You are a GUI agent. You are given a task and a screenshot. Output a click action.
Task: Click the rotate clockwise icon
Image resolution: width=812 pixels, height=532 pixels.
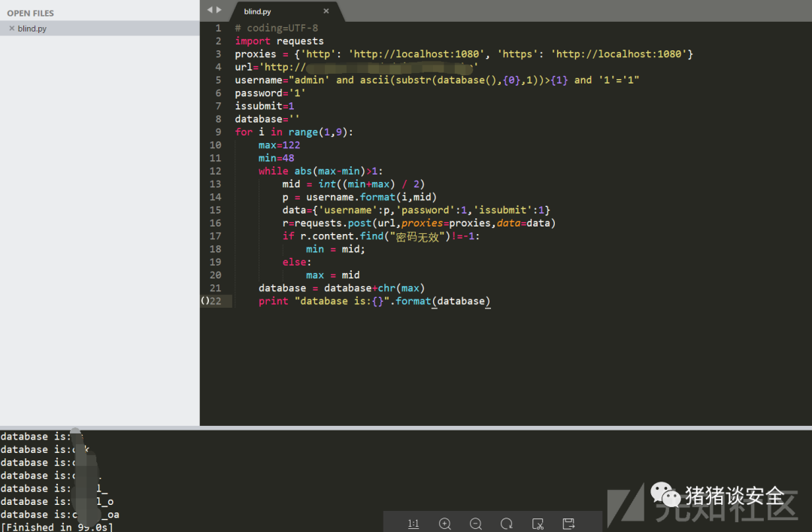507,524
